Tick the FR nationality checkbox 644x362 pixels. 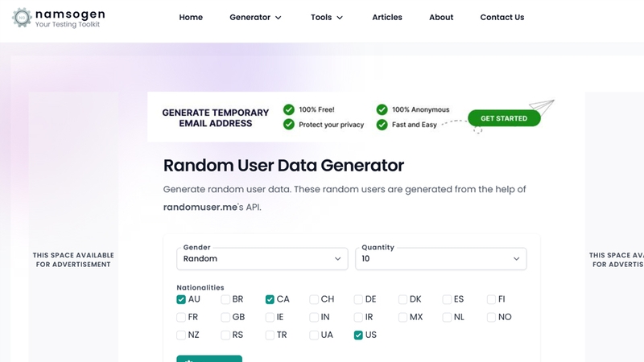tap(181, 317)
